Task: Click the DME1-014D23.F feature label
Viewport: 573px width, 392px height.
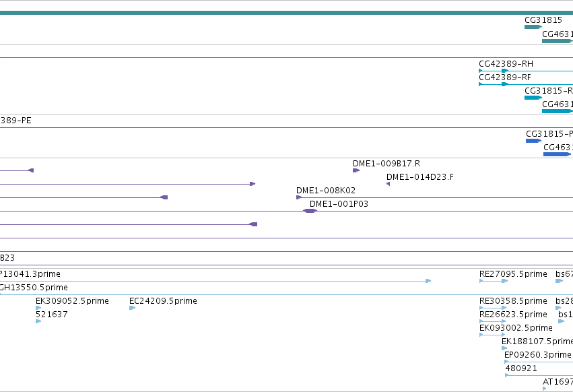Action: click(x=420, y=177)
